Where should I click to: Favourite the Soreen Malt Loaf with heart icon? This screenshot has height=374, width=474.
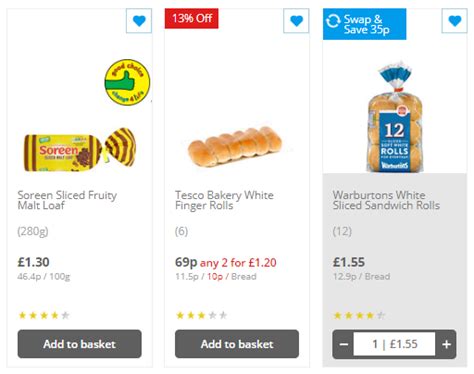coord(139,21)
